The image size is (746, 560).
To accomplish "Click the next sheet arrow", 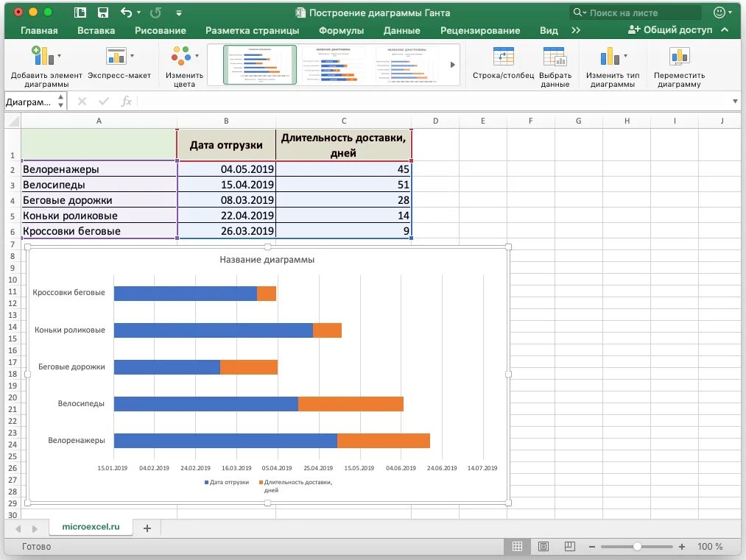I will 35,528.
